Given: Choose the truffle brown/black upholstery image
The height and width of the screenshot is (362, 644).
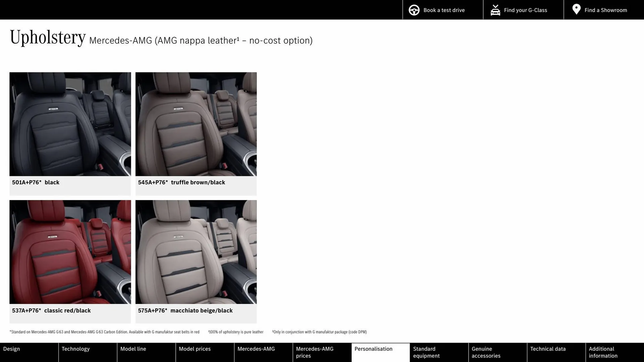Looking at the screenshot, I should (196, 124).
